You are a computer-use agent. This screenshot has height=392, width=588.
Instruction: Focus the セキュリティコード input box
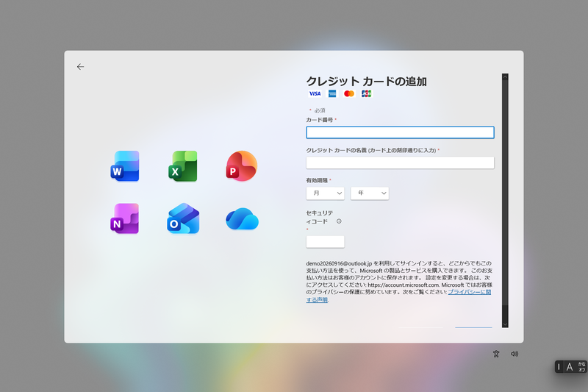pyautogui.click(x=325, y=242)
